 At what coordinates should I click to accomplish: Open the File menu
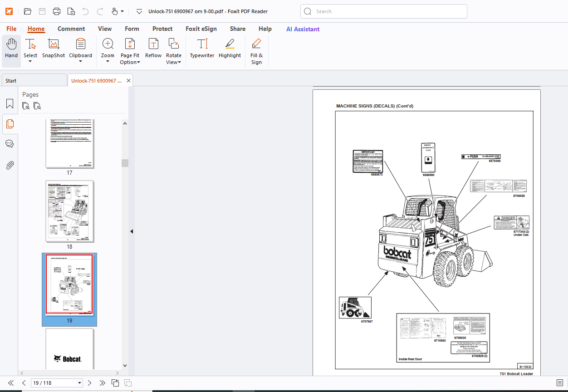11,29
